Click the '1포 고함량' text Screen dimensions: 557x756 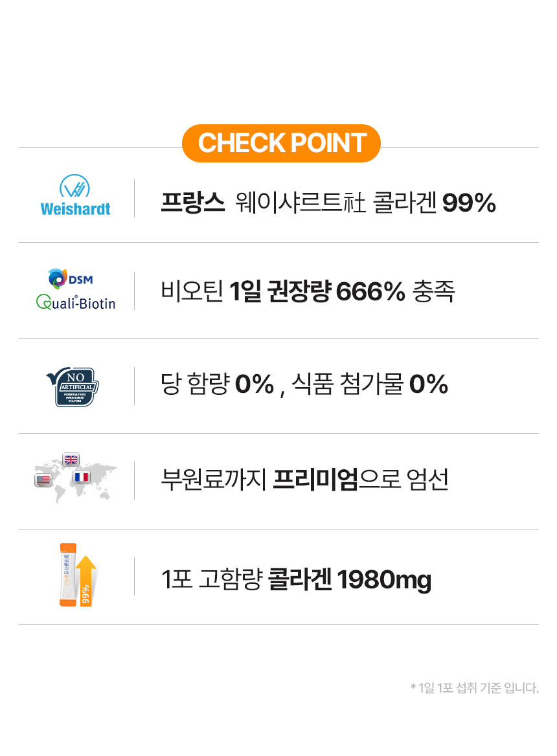[x=210, y=580]
